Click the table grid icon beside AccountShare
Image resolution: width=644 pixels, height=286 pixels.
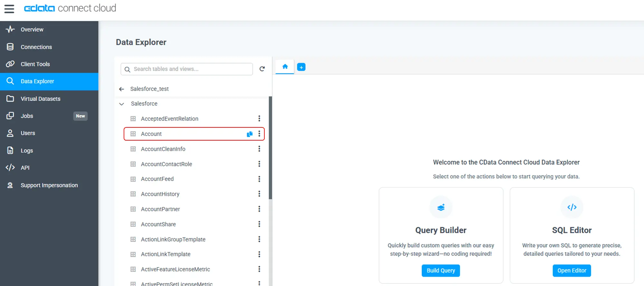point(133,224)
